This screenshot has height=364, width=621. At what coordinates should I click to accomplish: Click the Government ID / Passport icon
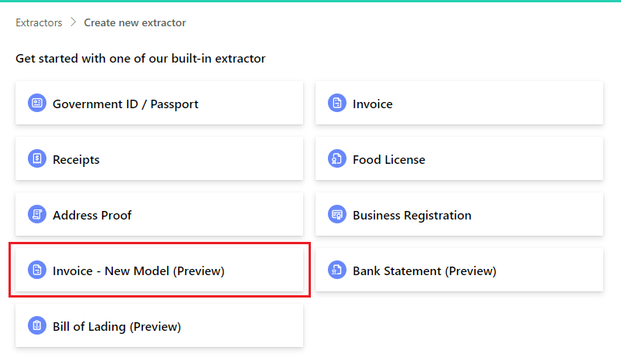coord(37,104)
